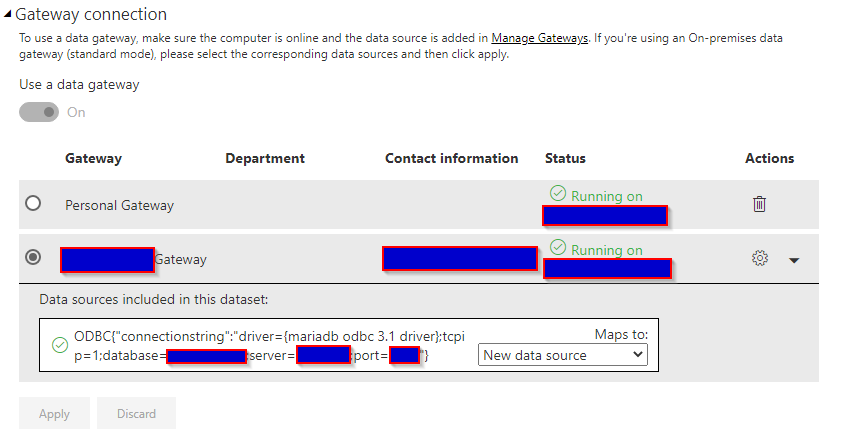The image size is (853, 446).
Task: Click the Apply button
Action: (x=54, y=413)
